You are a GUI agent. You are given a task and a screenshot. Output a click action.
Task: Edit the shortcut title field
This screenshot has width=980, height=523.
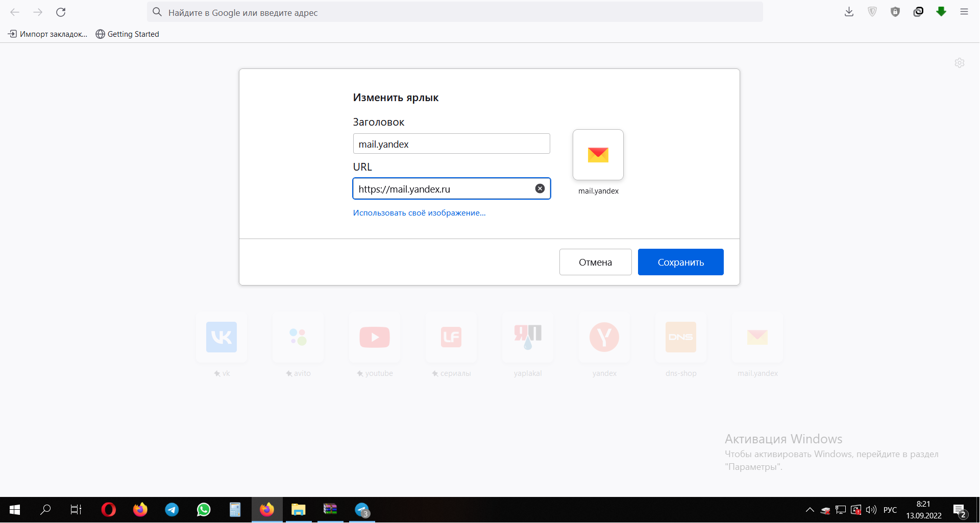451,144
